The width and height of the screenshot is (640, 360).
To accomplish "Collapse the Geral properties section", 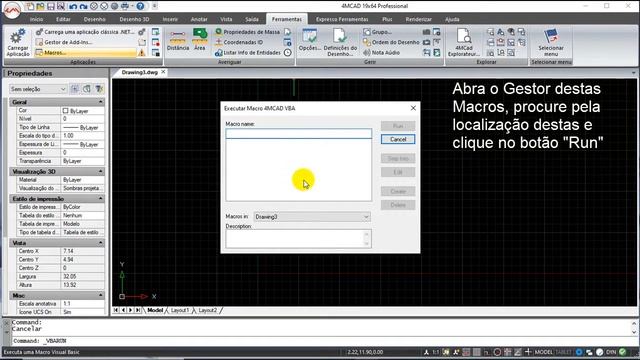I will pos(100,102).
